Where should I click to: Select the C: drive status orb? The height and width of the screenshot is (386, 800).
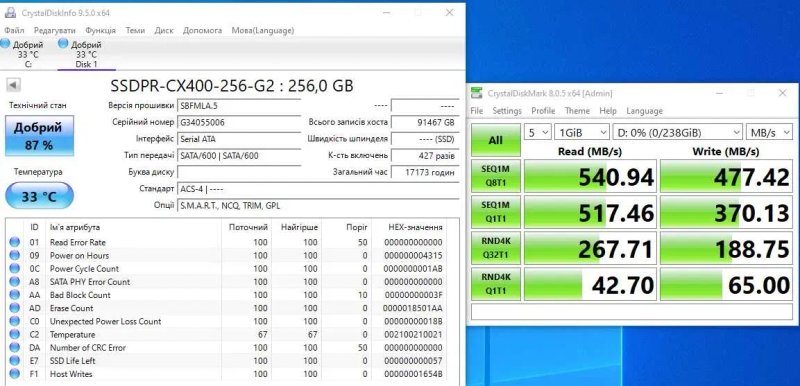(x=5, y=43)
